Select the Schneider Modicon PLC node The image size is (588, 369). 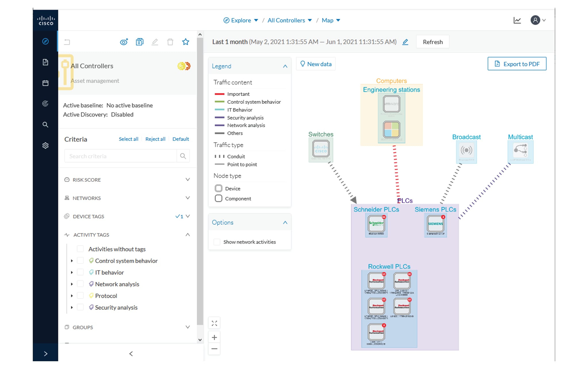click(376, 224)
